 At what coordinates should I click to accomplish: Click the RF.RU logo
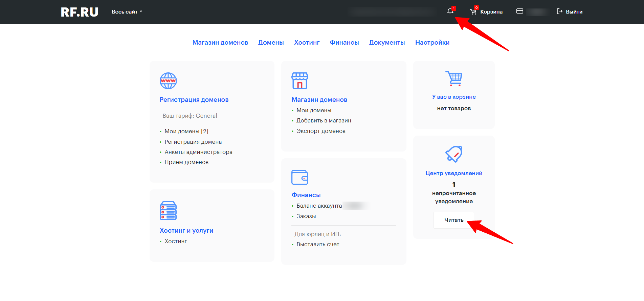coord(80,12)
